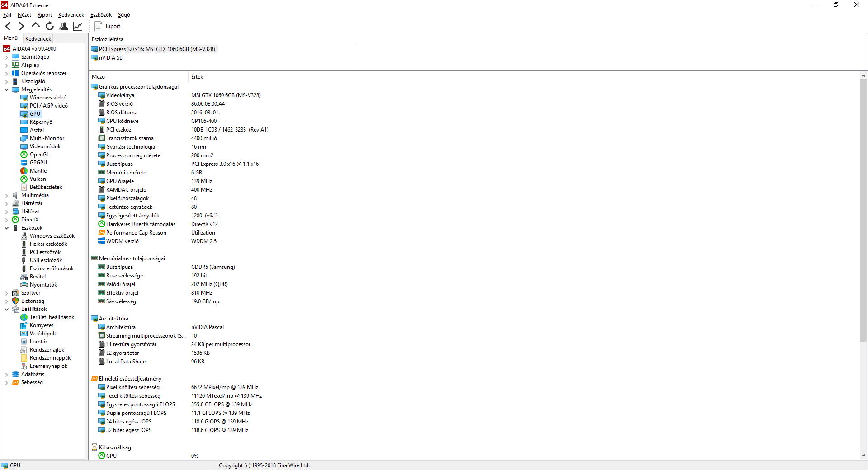Select the Betűkészletek icon
The height and width of the screenshot is (470, 868).
pyautogui.click(x=24, y=187)
